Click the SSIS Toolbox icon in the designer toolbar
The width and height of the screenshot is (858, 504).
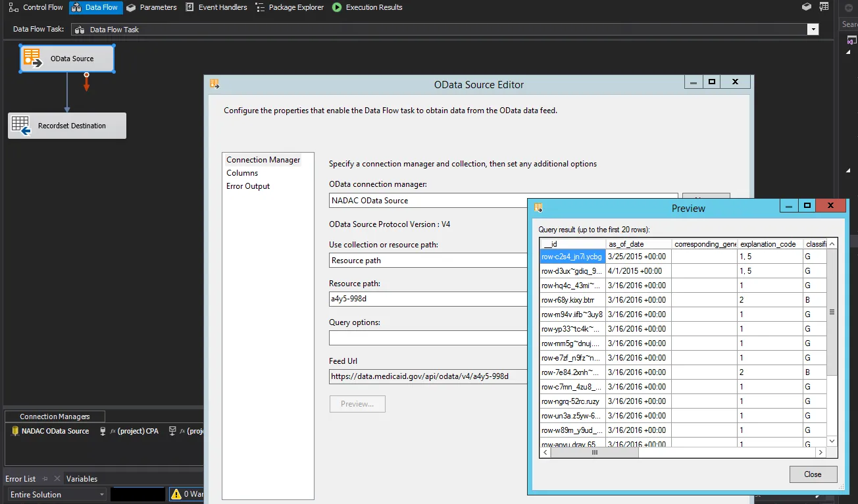click(x=807, y=7)
